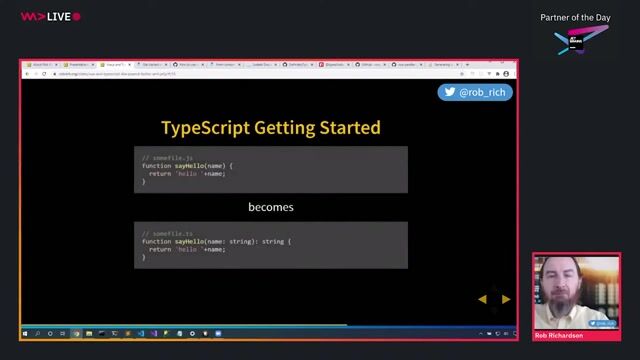Open Task View on the taskbar
Viewport: 640px width, 360px height.
coord(62,333)
